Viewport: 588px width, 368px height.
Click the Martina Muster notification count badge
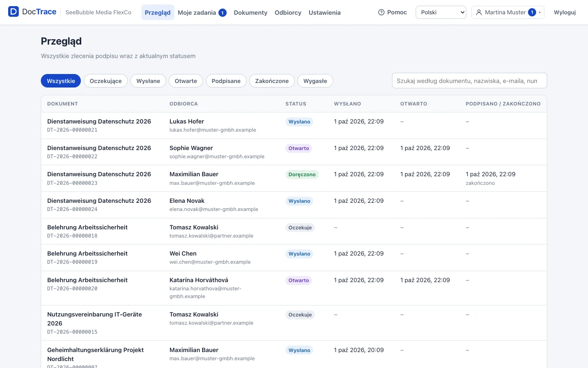pyautogui.click(x=532, y=12)
